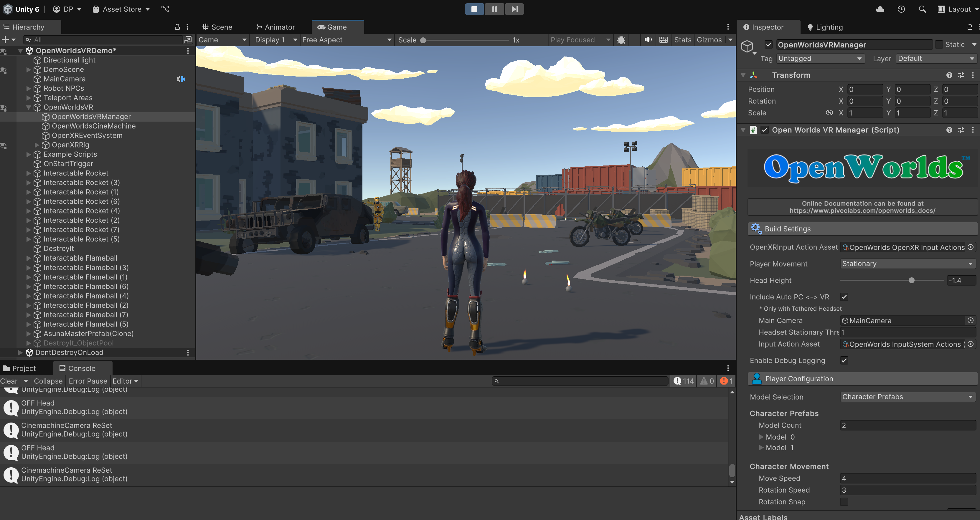Image resolution: width=980 pixels, height=520 pixels.
Task: Toggle the Stats overlay button
Action: coord(682,40)
